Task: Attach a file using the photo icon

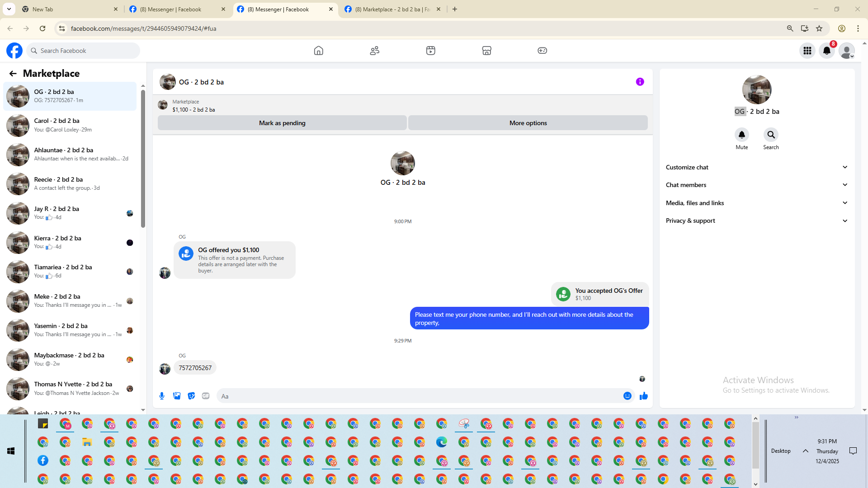Action: pos(177,396)
